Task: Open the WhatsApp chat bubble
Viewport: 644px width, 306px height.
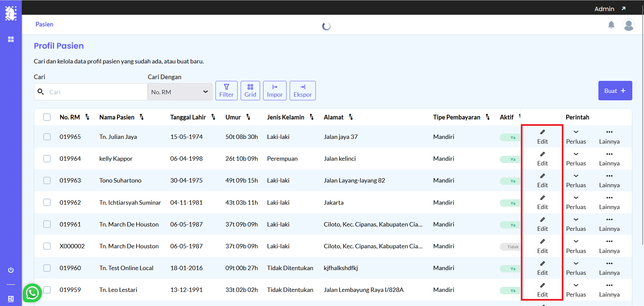Action: pyautogui.click(x=32, y=293)
